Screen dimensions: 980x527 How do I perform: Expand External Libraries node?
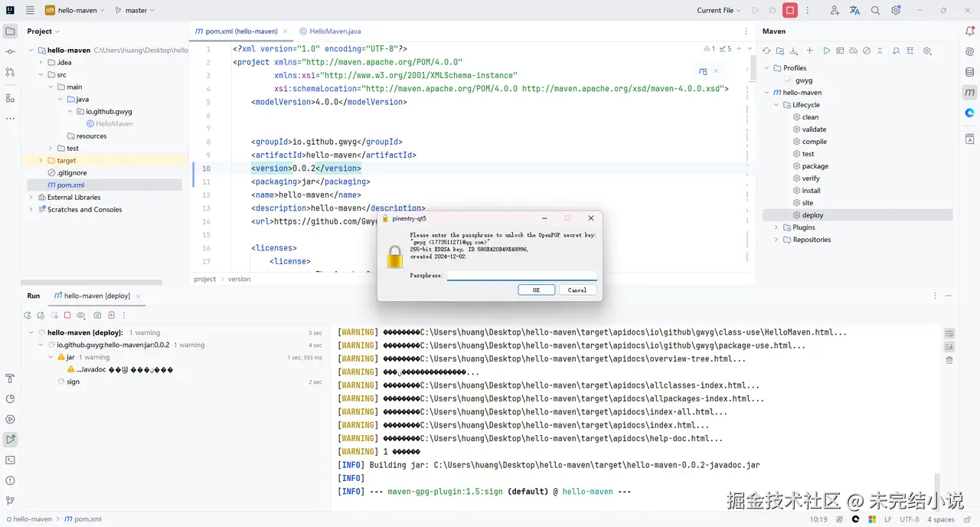click(31, 198)
